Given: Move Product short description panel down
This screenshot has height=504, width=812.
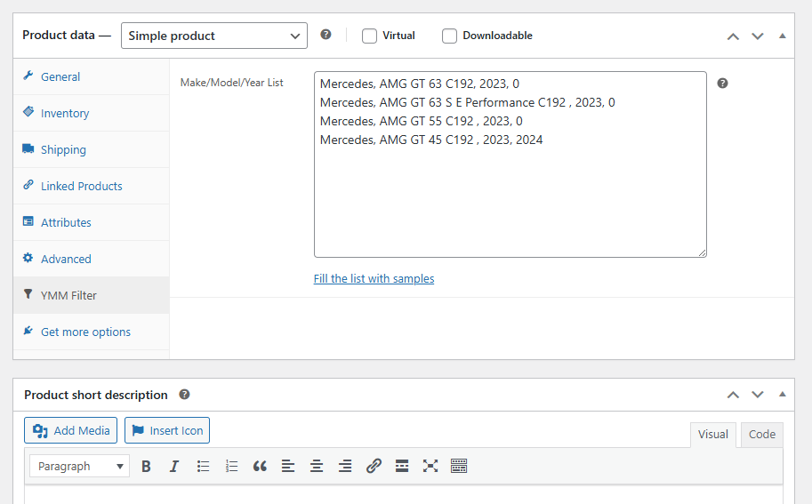Looking at the screenshot, I should (x=758, y=395).
